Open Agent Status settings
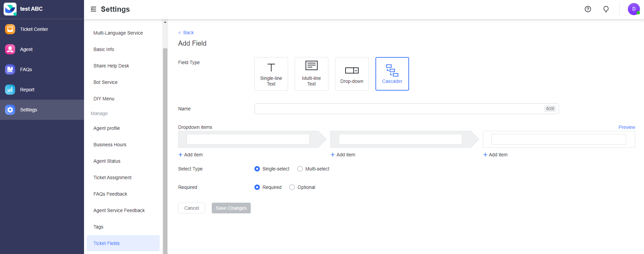 click(107, 161)
